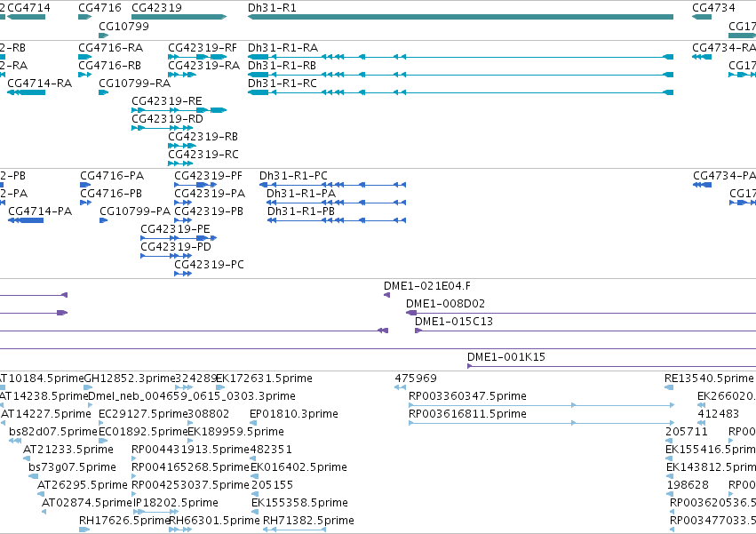Screen dimensions: 756x534
Task: Select EST RP004165268.5prime
Action: click(190, 467)
